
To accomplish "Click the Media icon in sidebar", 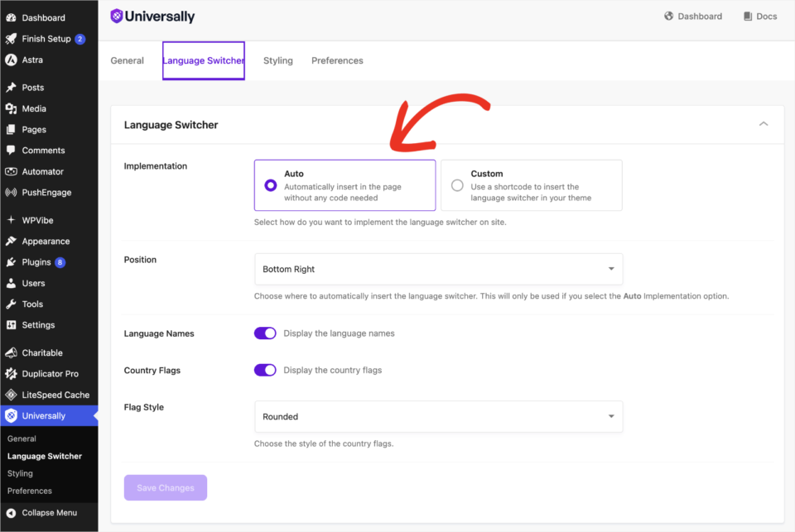I will pos(11,108).
